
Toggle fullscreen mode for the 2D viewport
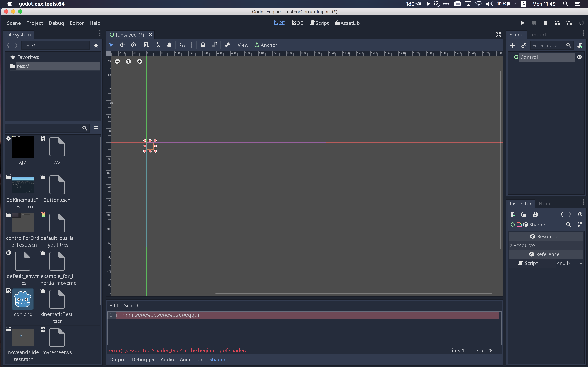[x=498, y=35]
